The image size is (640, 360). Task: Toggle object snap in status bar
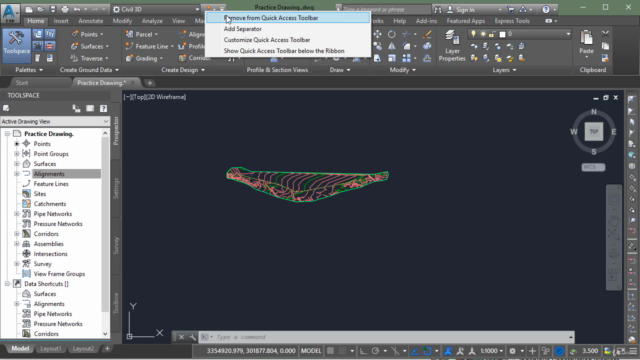pos(427,351)
